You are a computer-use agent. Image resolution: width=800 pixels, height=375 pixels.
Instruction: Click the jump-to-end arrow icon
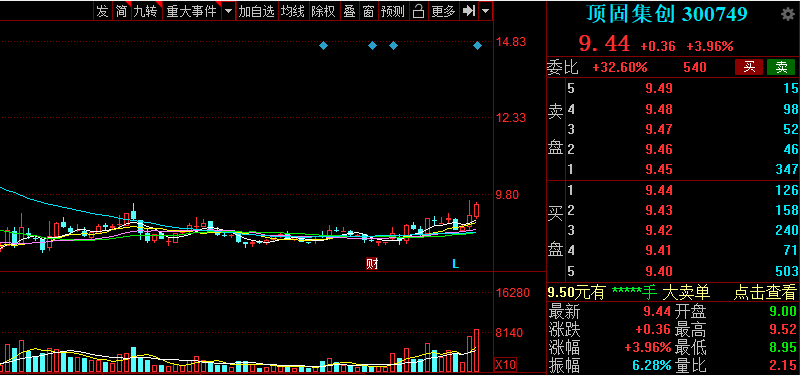click(468, 11)
